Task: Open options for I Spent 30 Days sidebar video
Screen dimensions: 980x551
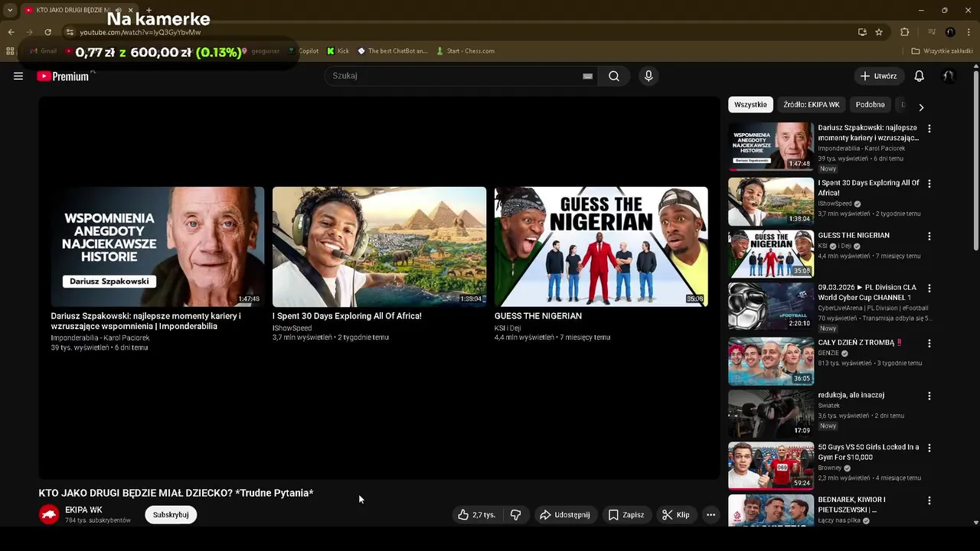Action: [x=929, y=184]
